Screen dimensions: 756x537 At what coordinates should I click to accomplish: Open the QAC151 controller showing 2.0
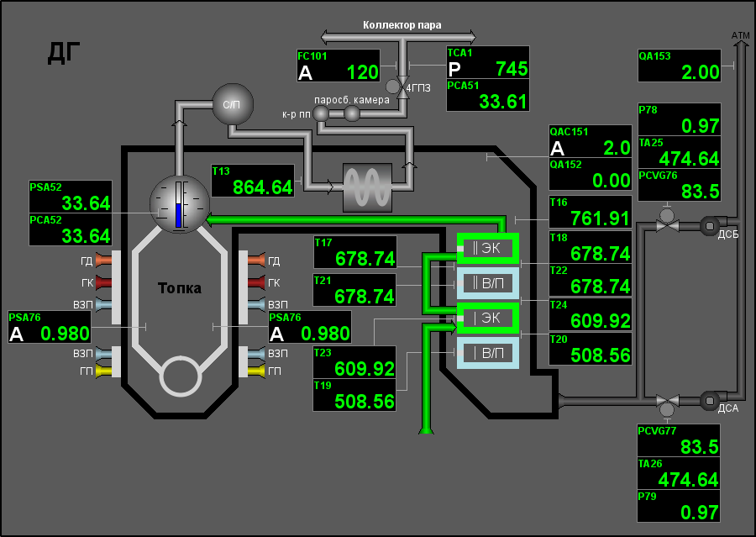coord(591,141)
